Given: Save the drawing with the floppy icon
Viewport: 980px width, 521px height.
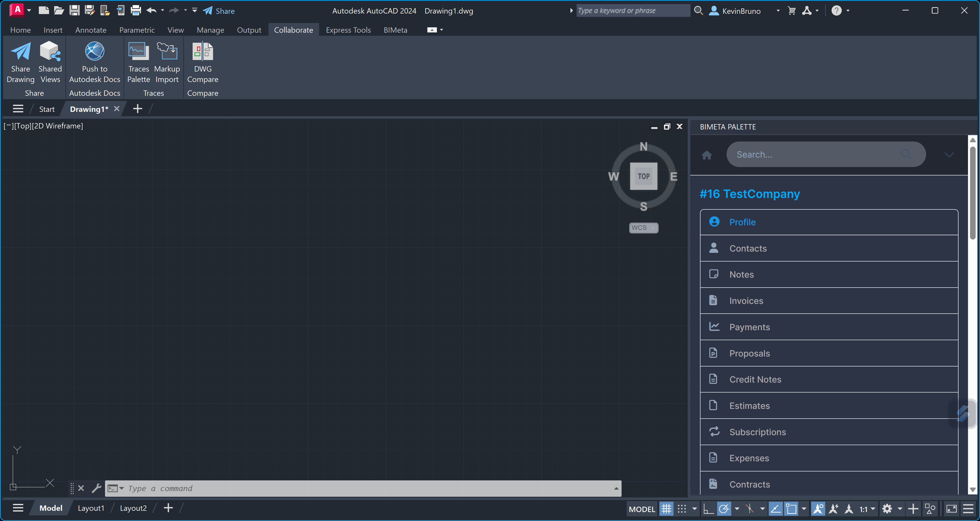Looking at the screenshot, I should (x=74, y=10).
